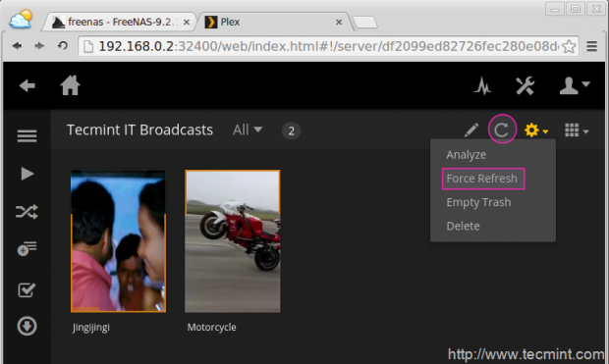Image resolution: width=609 pixels, height=364 pixels.
Task: Click the shuffle icon in sidebar
Action: 27,212
